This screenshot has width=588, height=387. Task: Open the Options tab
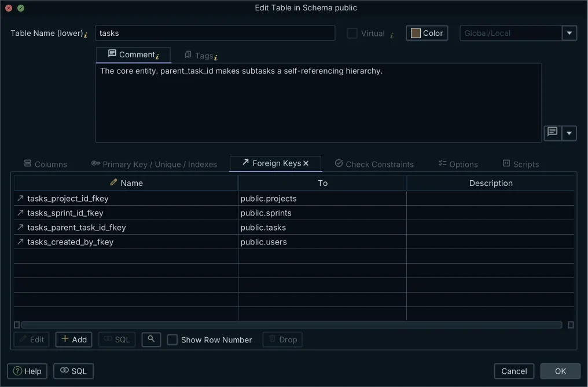(x=458, y=164)
